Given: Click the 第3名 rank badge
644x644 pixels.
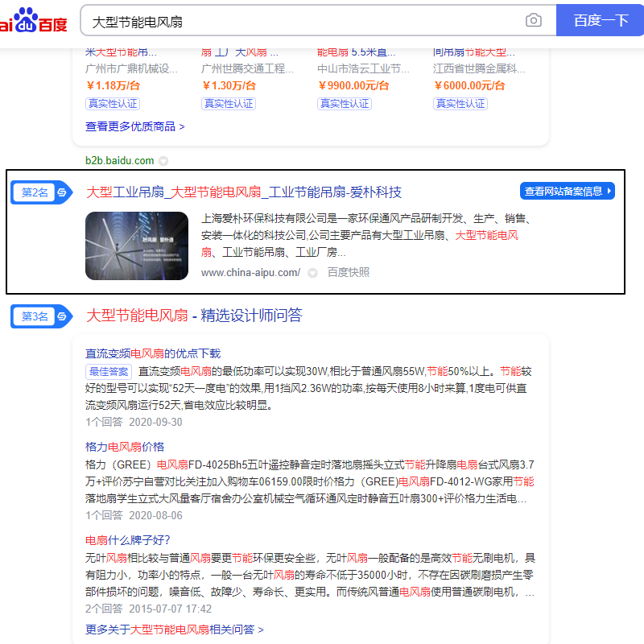Looking at the screenshot, I should tap(42, 316).
